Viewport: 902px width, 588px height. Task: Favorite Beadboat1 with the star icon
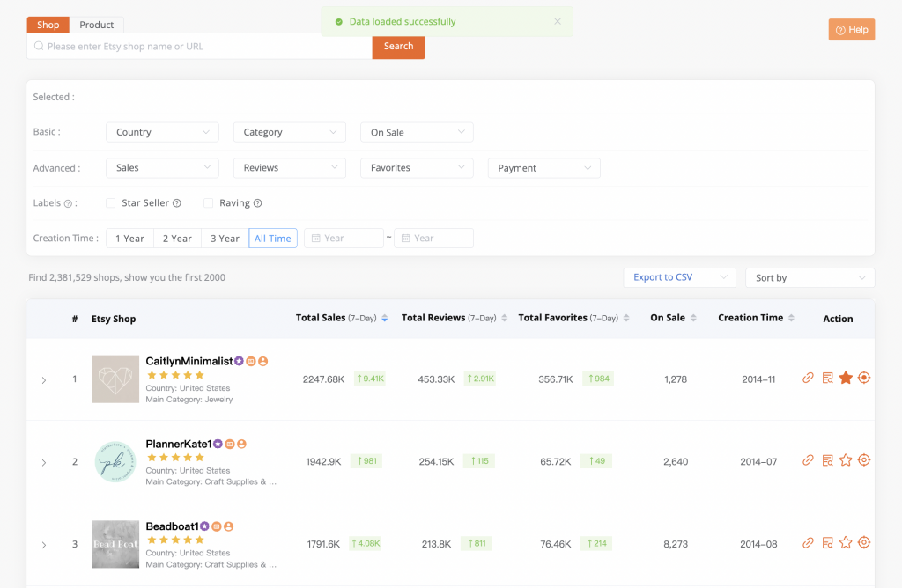[x=846, y=543]
